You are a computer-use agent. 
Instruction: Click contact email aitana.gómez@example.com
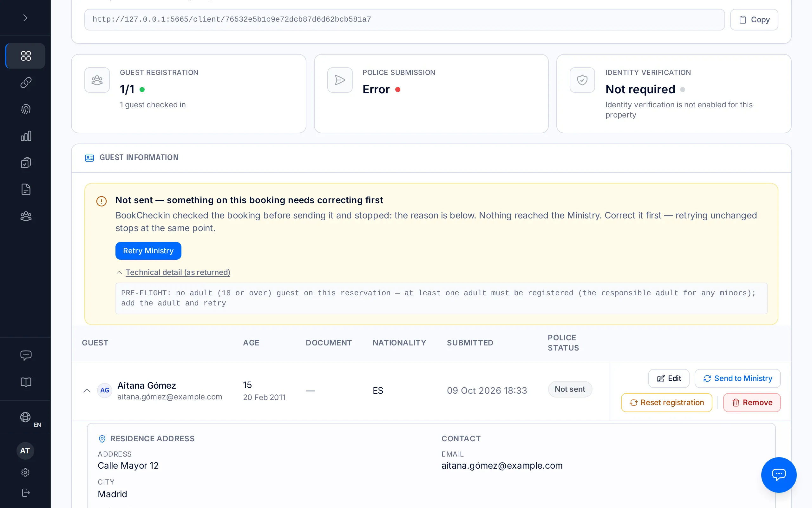click(502, 466)
